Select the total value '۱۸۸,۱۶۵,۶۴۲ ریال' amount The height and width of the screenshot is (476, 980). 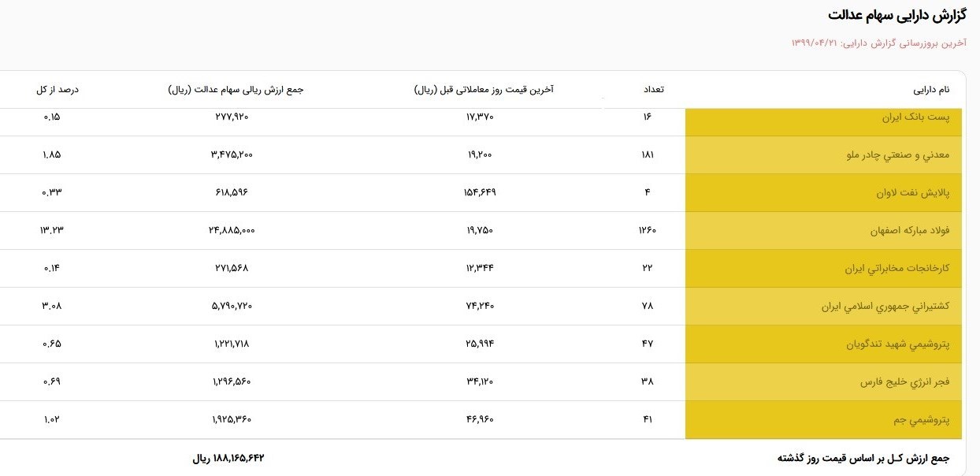point(228,458)
